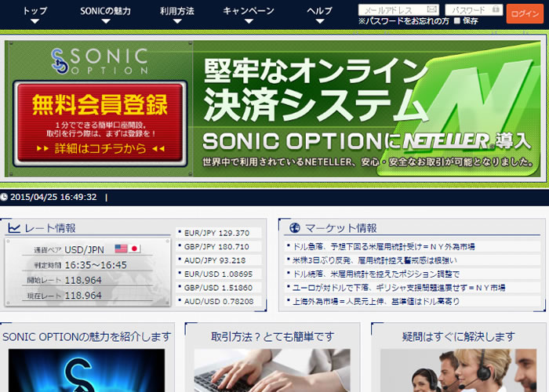Click the USD/JPN currency pair text

pyautogui.click(x=85, y=250)
